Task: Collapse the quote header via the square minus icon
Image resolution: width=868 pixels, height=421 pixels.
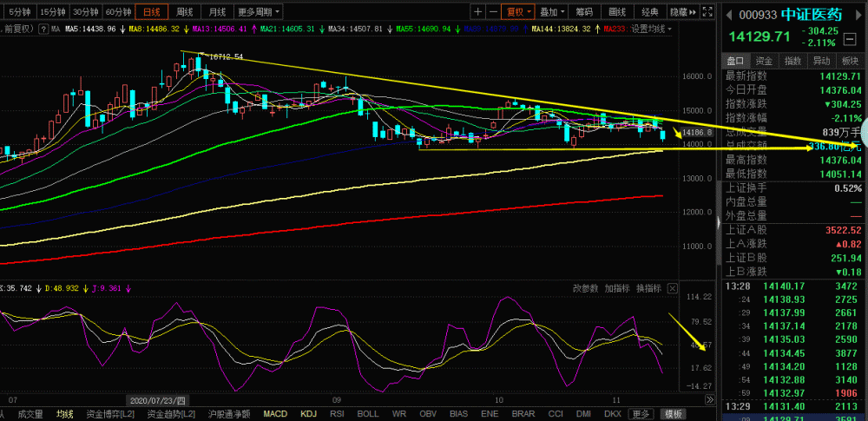Action: 849,39
